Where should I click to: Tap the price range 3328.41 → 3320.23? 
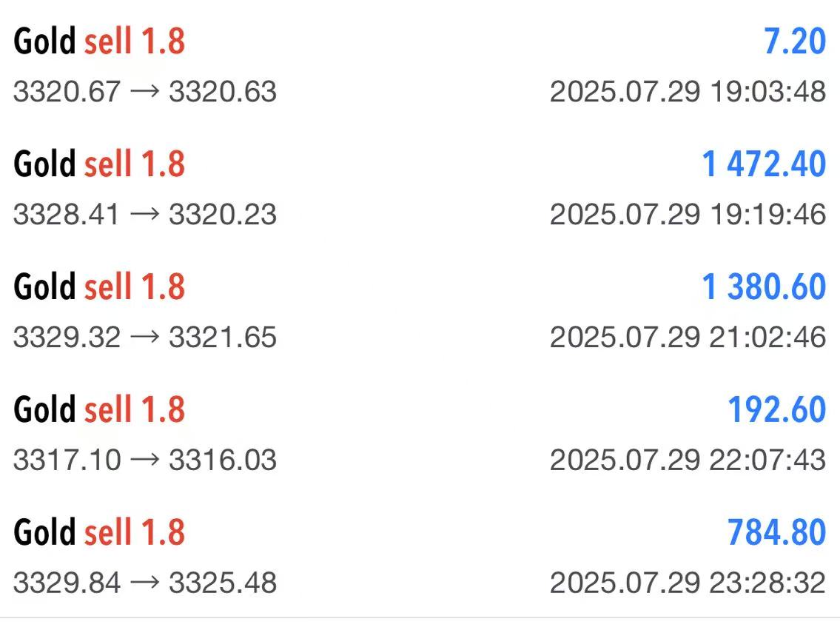[x=144, y=214]
